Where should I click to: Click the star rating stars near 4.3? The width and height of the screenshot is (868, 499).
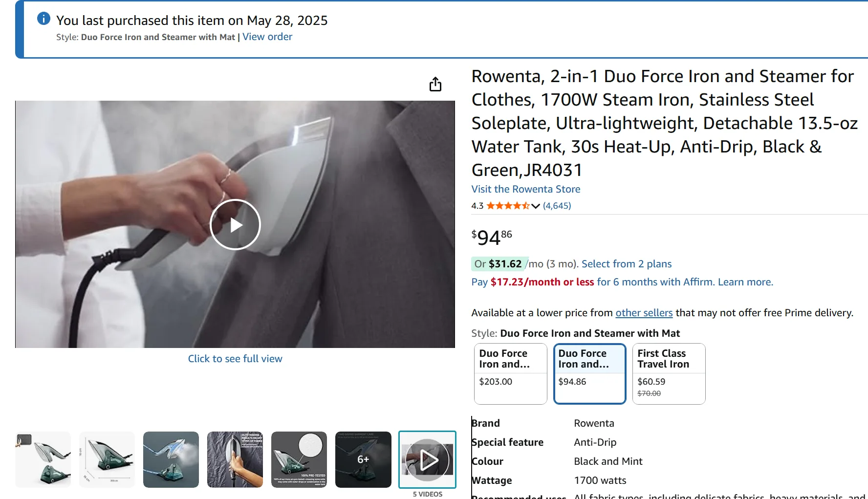[x=508, y=206]
